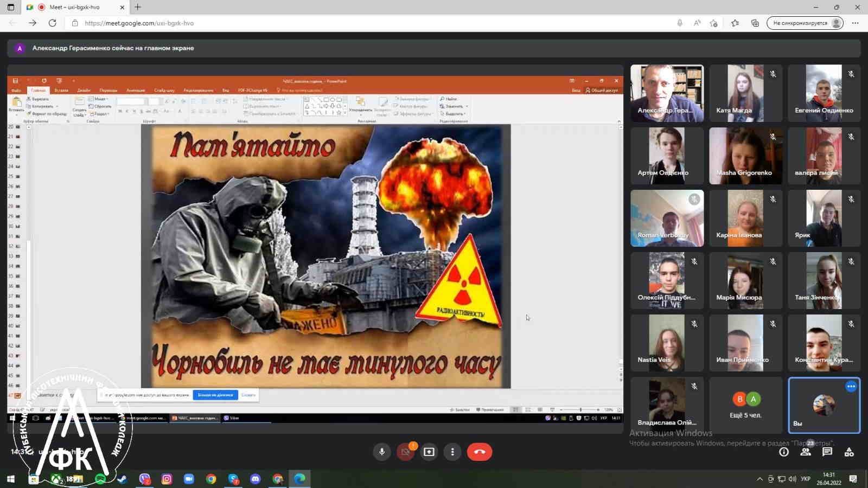868x488 pixels.
Task: Open Zoom from the taskbar
Action: pos(189,479)
